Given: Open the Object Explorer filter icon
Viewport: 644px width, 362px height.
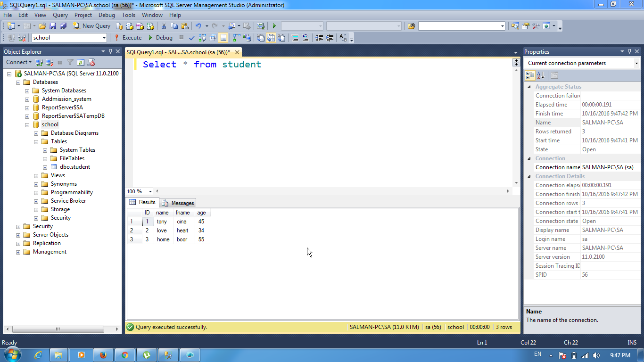Looking at the screenshot, I should (70, 62).
